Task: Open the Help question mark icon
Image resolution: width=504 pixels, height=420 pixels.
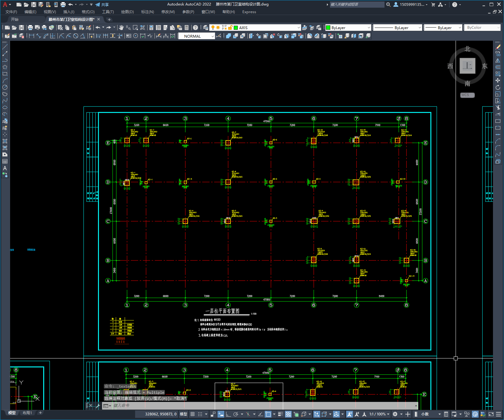Action: (x=195, y=28)
